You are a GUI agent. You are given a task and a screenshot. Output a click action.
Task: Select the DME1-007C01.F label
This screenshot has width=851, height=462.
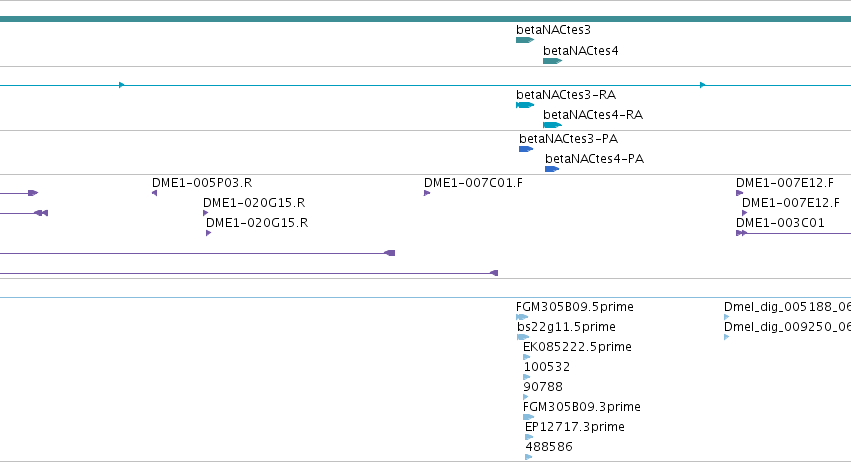(473, 182)
